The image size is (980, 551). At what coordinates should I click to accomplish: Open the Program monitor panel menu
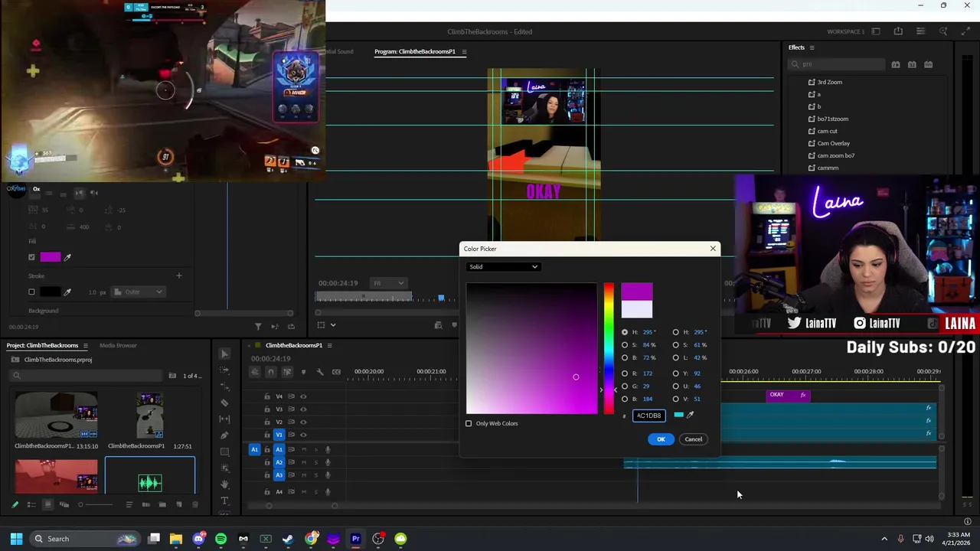(464, 52)
